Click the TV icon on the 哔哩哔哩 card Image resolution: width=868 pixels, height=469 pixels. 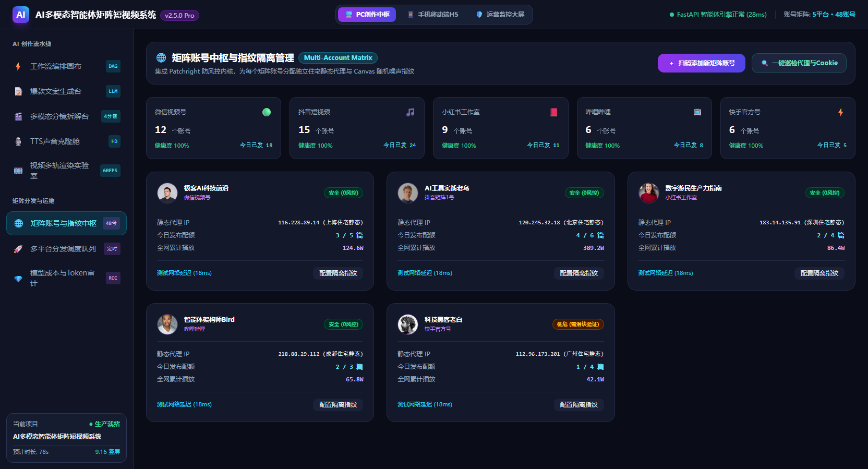697,112
